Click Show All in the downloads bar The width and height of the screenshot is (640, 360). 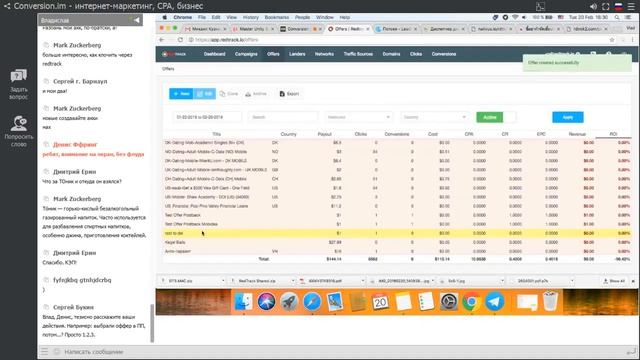pos(614,281)
